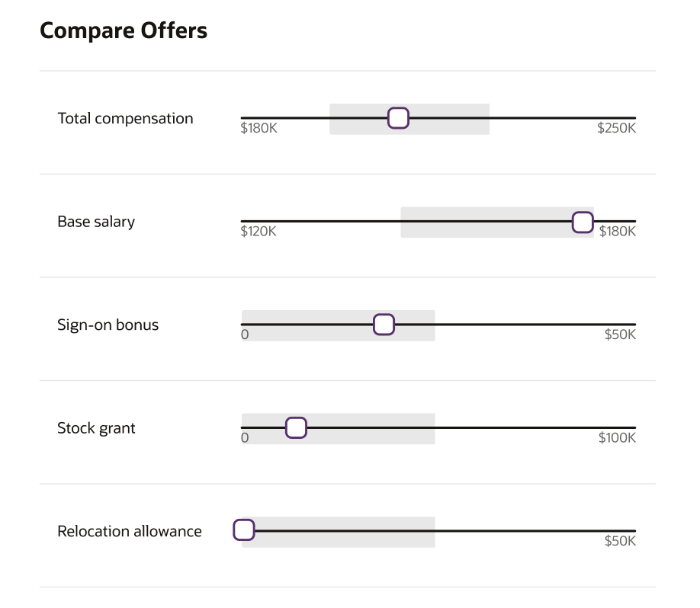Screen dimensions: 700x608
Task: Click the $180K minimum label under Total compensation
Action: (x=258, y=128)
